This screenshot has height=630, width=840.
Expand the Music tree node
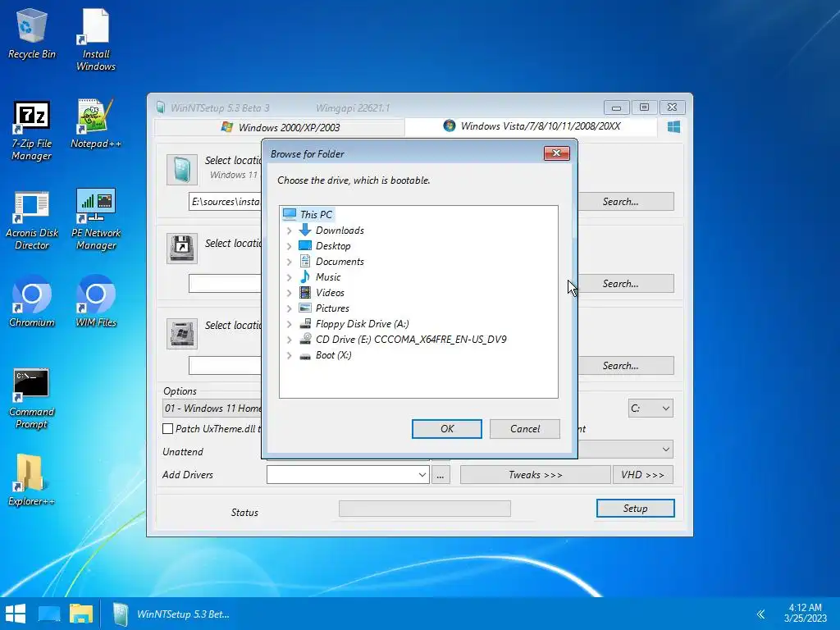pyautogui.click(x=290, y=277)
